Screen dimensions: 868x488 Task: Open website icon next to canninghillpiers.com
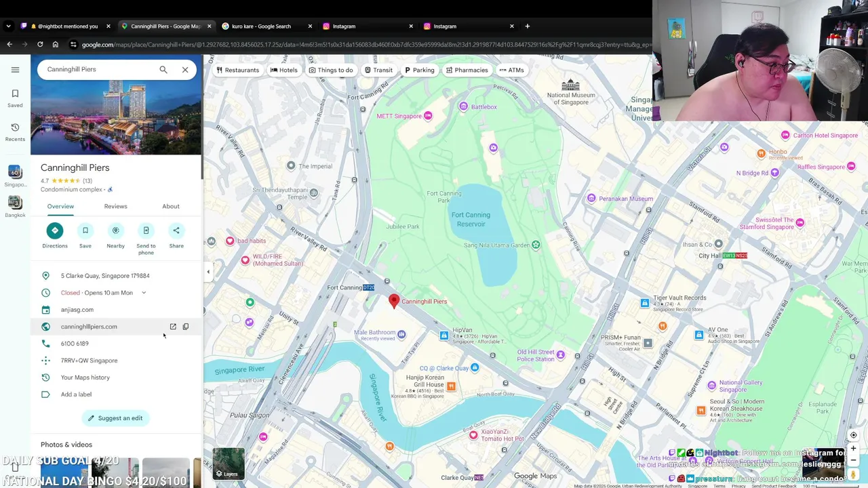(x=173, y=327)
